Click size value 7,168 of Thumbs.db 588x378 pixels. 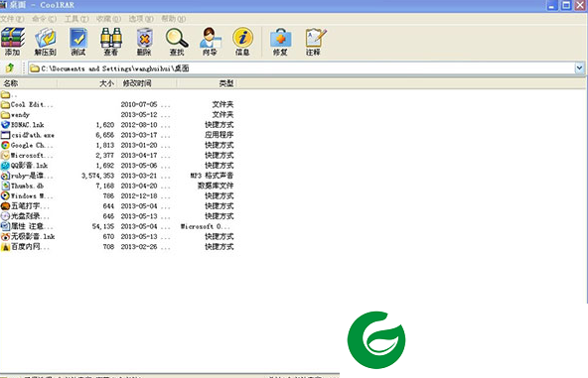[105, 186]
